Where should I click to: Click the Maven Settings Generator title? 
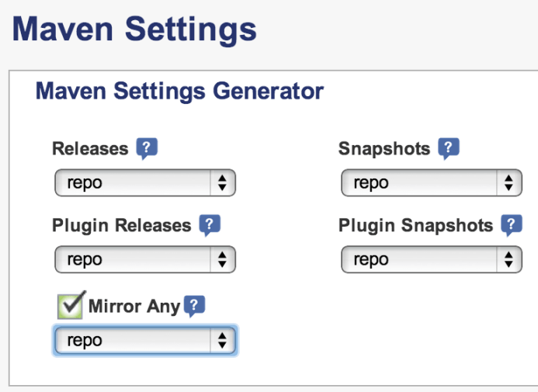click(x=179, y=92)
